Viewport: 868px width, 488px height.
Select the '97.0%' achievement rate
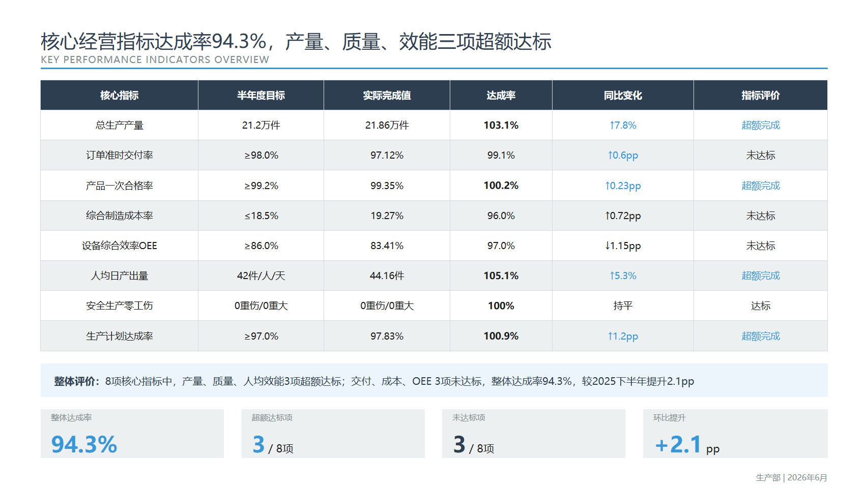501,246
